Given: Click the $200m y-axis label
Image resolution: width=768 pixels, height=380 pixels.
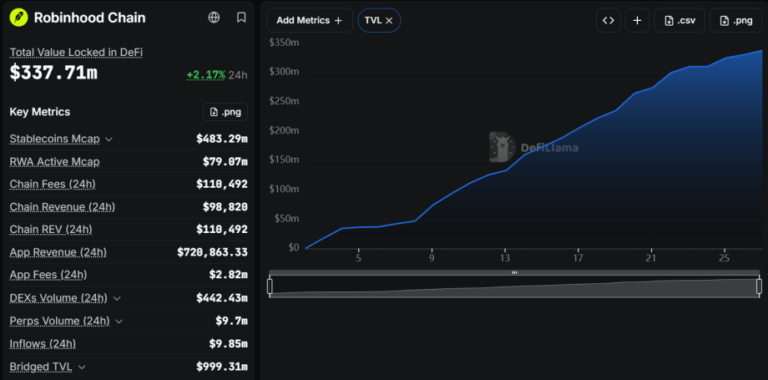Looking at the screenshot, I should [284, 131].
